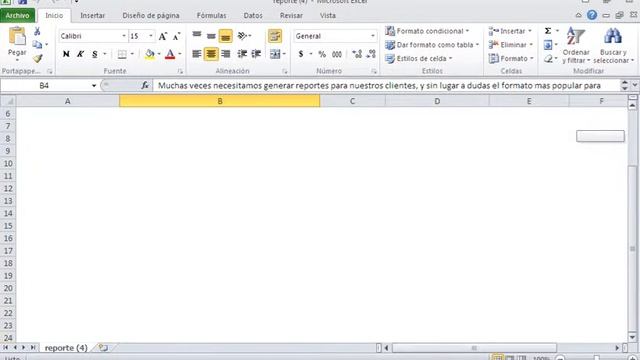Viewport: 640px width, 360px height.
Task: Click the Formato cells button
Action: click(511, 59)
